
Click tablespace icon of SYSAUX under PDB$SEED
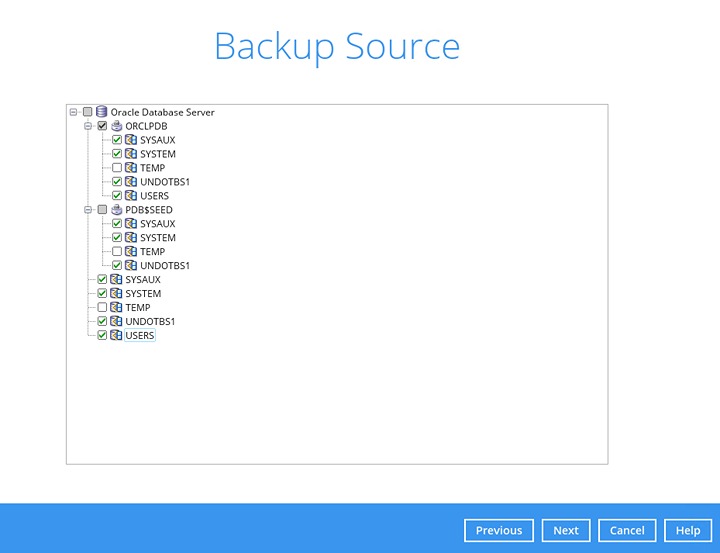[x=131, y=224]
